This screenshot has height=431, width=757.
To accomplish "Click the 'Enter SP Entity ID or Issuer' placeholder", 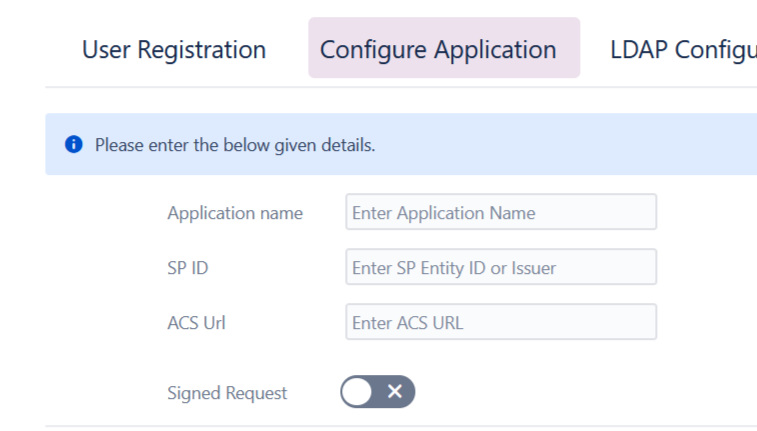I will pos(454,268).
